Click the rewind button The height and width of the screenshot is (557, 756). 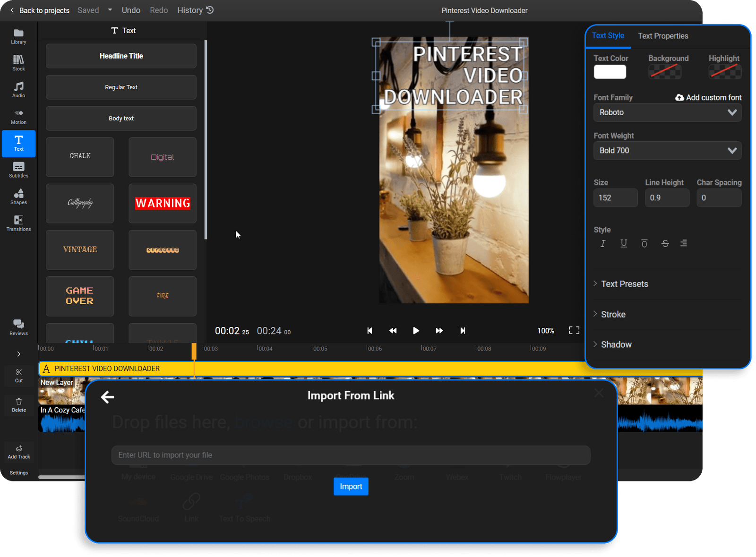393,331
